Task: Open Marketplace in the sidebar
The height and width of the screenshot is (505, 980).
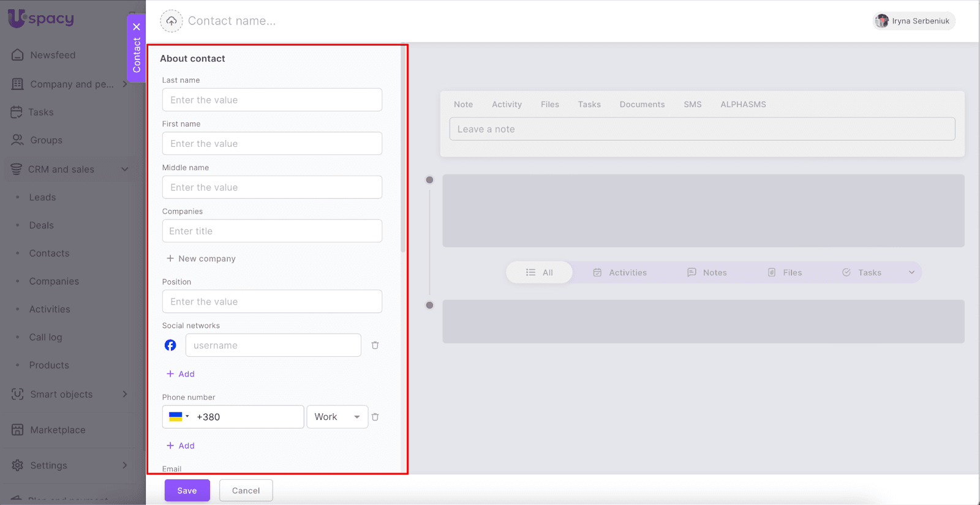Action: click(x=58, y=430)
